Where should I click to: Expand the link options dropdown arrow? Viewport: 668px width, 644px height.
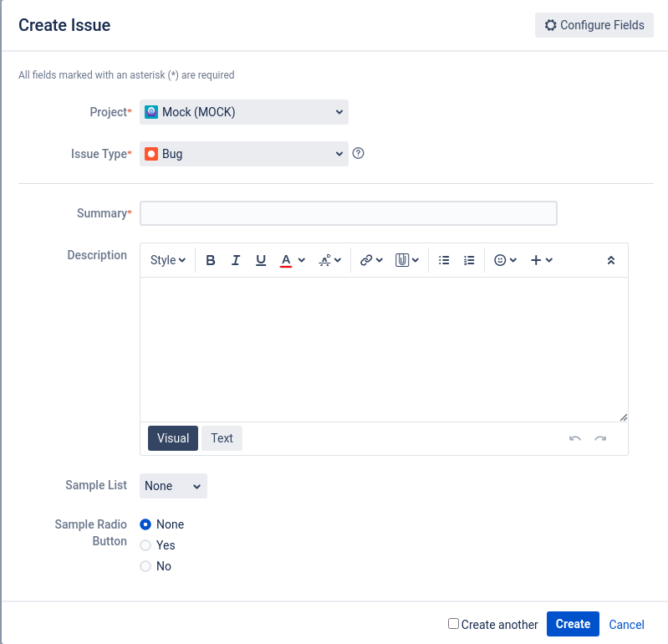pos(380,260)
